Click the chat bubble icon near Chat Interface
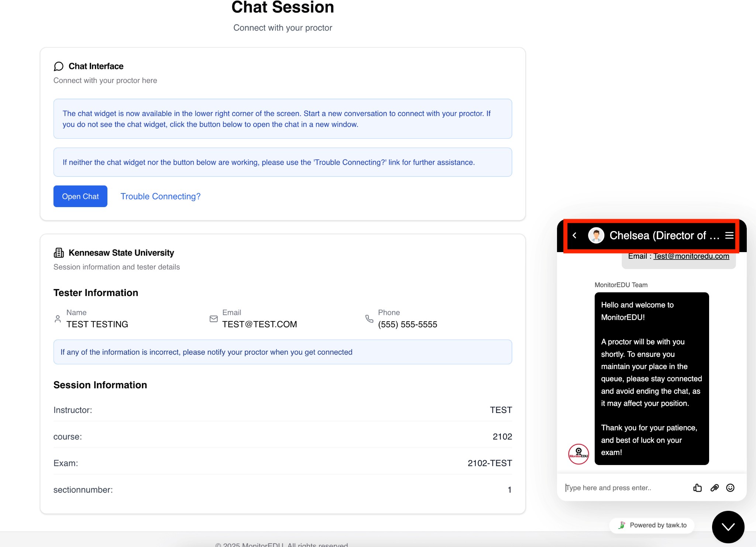Viewport: 756px width, 547px height. point(58,66)
